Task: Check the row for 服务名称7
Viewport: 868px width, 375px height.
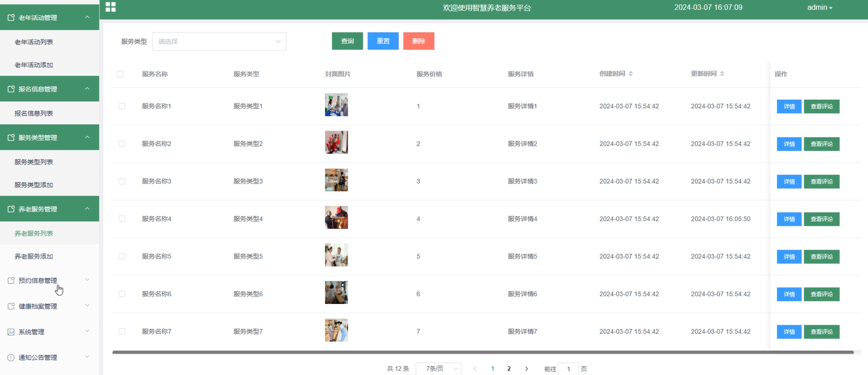Action: [x=122, y=331]
